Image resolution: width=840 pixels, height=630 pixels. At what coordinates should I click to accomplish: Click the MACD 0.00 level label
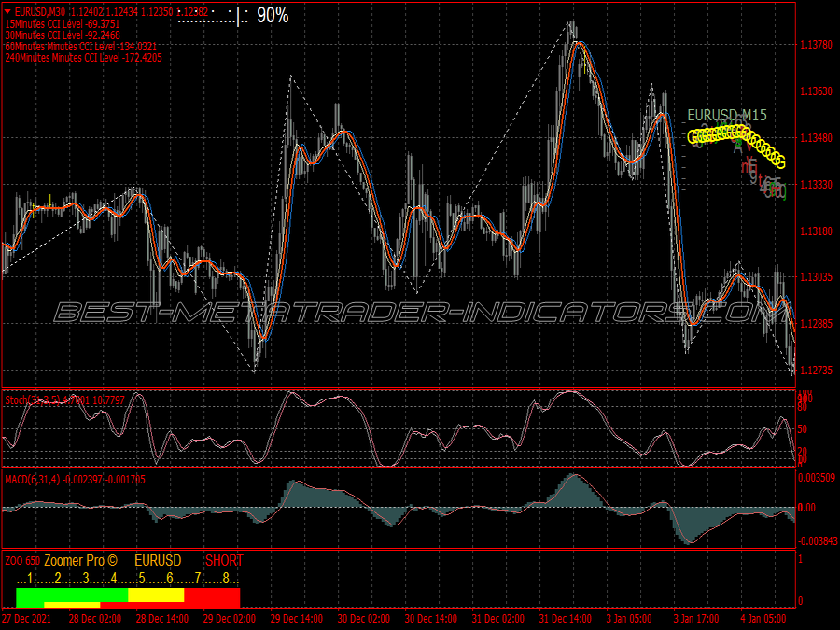806,508
